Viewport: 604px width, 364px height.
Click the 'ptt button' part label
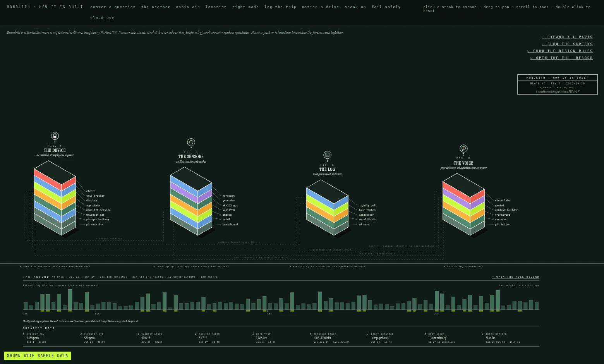click(503, 225)
